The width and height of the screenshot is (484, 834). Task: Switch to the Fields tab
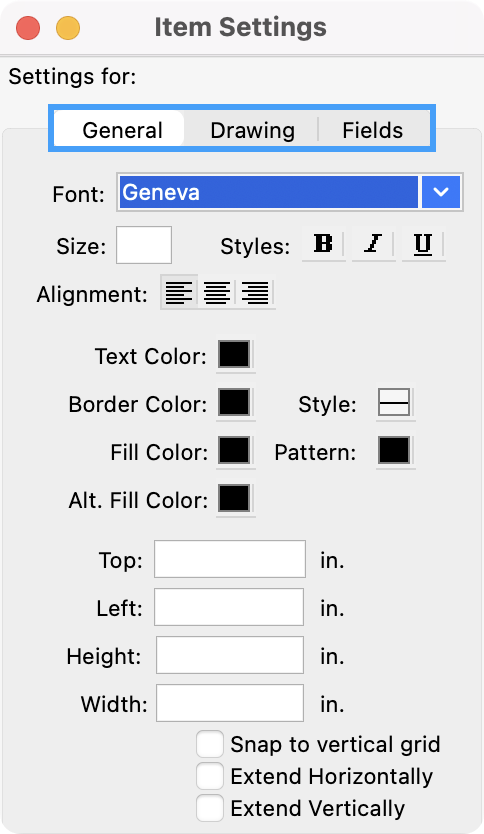(x=373, y=130)
